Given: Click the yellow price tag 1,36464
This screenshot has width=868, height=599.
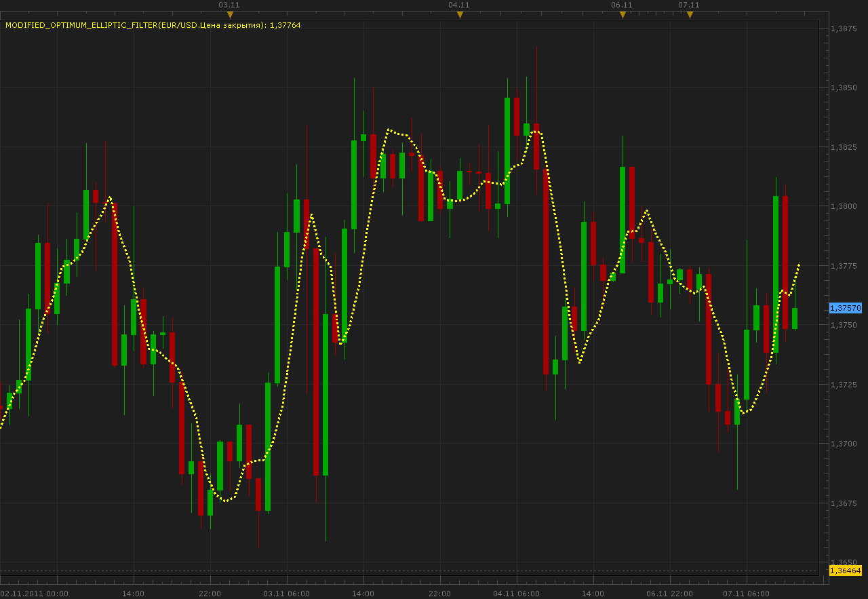Looking at the screenshot, I should click(x=845, y=571).
